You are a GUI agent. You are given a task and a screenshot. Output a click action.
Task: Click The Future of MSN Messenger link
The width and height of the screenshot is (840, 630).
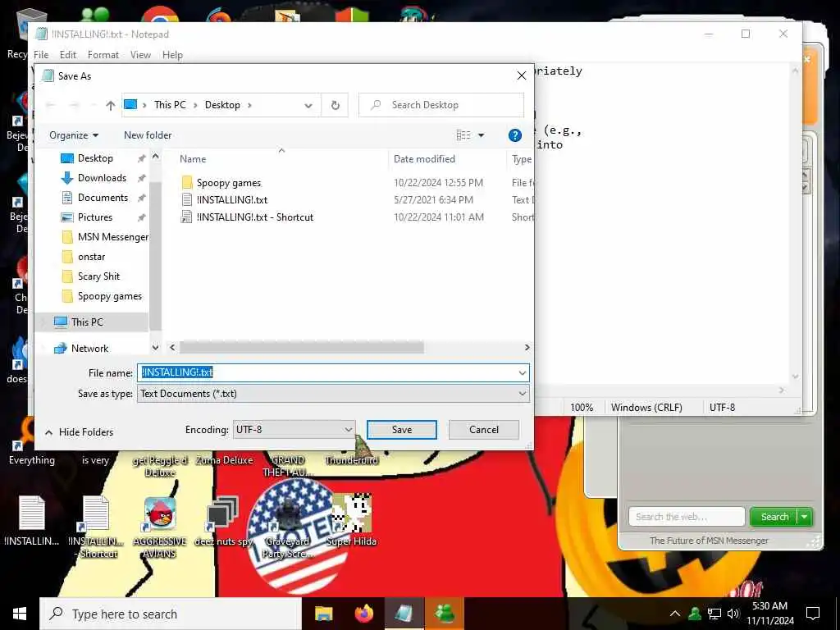coord(709,541)
